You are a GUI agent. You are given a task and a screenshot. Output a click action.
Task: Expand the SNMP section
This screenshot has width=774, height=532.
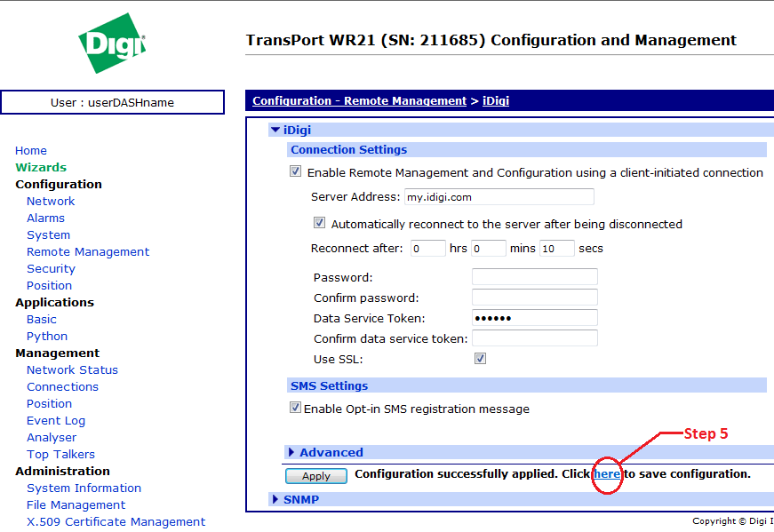[275, 500]
